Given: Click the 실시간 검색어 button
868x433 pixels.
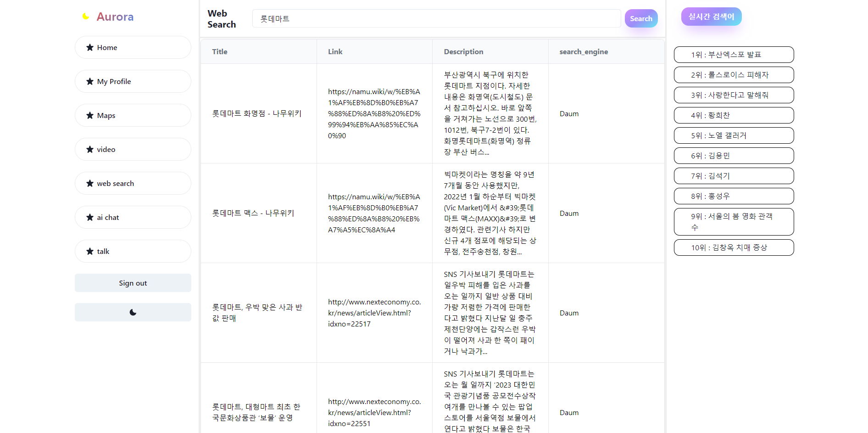Looking at the screenshot, I should pyautogui.click(x=711, y=17).
